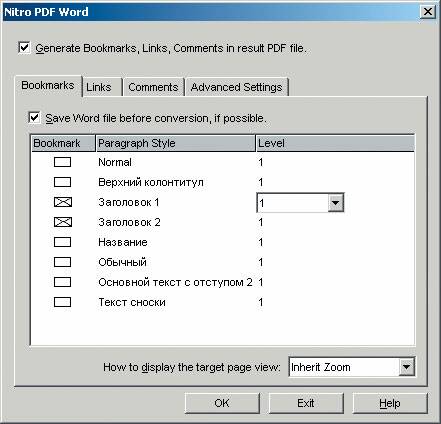Uncheck Generate Bookmarks, Links, Comments option

[x=24, y=48]
